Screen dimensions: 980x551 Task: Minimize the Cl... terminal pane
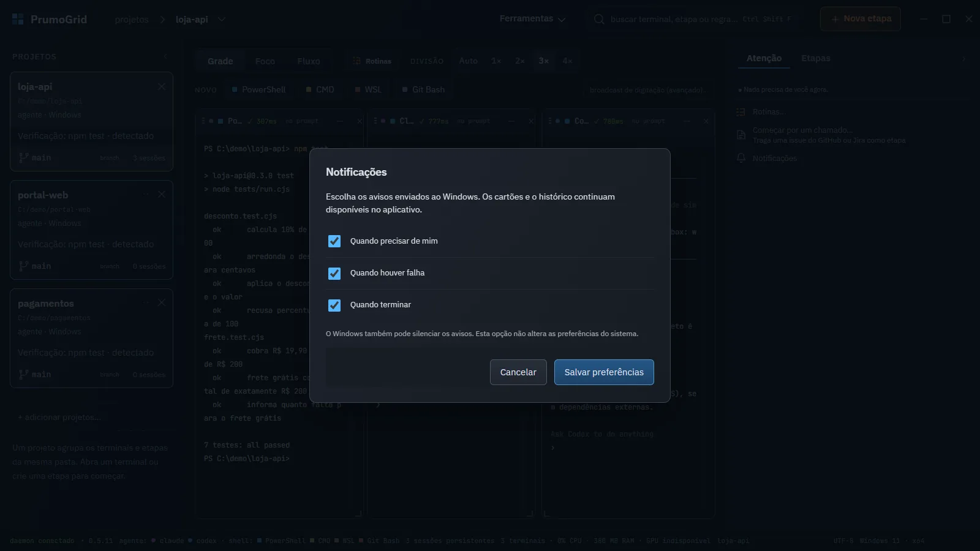[x=511, y=121]
